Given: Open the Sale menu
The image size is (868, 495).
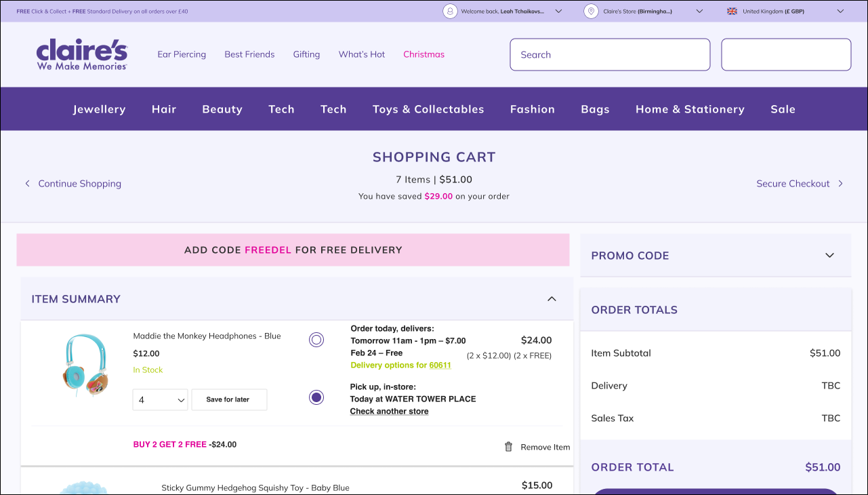Looking at the screenshot, I should (783, 109).
